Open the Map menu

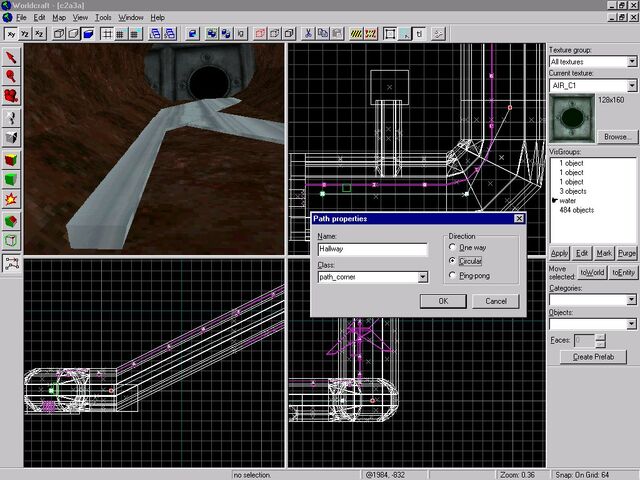click(59, 18)
